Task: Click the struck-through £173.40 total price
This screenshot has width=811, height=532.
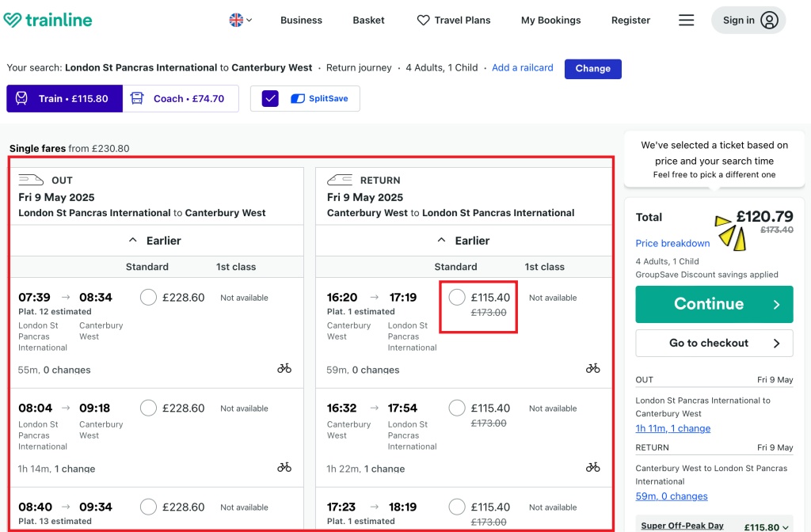Action: [776, 230]
